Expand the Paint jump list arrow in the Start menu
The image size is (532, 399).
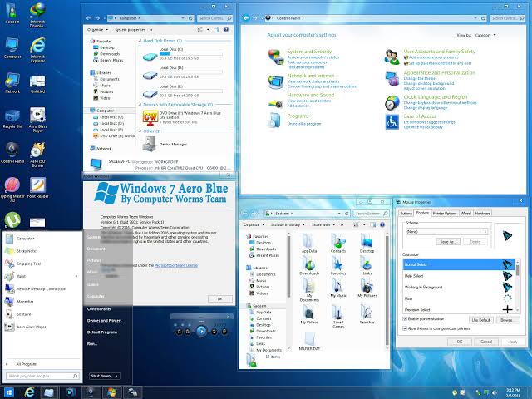(76, 276)
